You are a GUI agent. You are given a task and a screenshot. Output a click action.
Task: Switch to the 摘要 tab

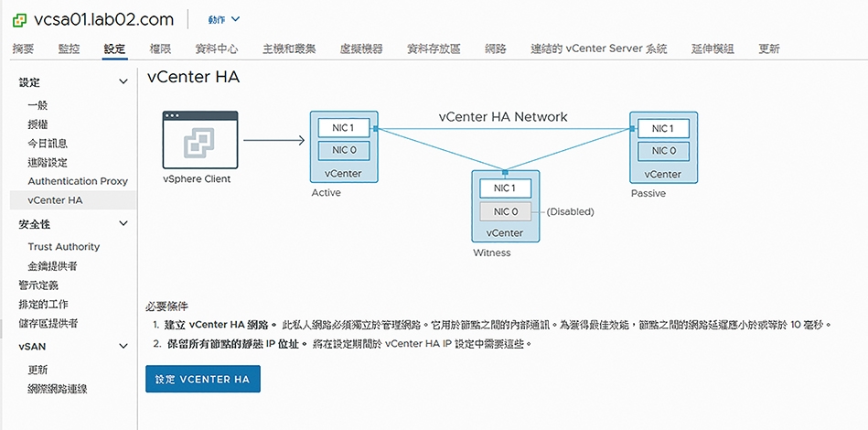[x=23, y=48]
